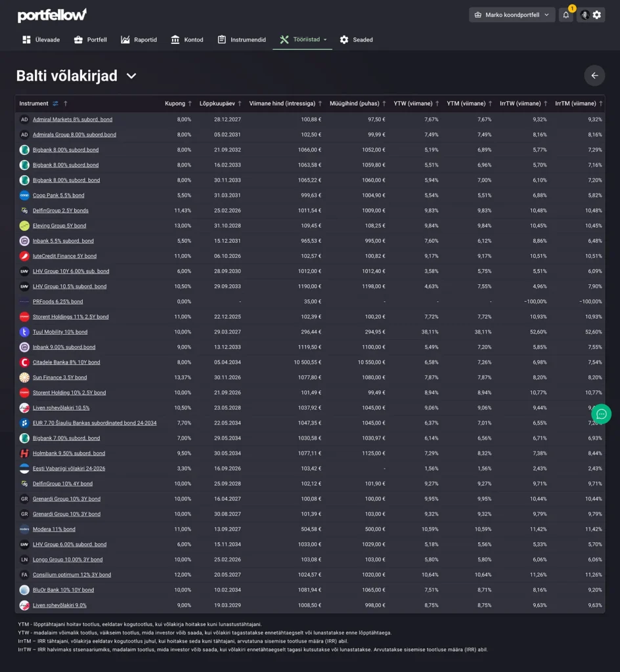
Task: Click the Modera bond logo icon
Action: click(24, 530)
